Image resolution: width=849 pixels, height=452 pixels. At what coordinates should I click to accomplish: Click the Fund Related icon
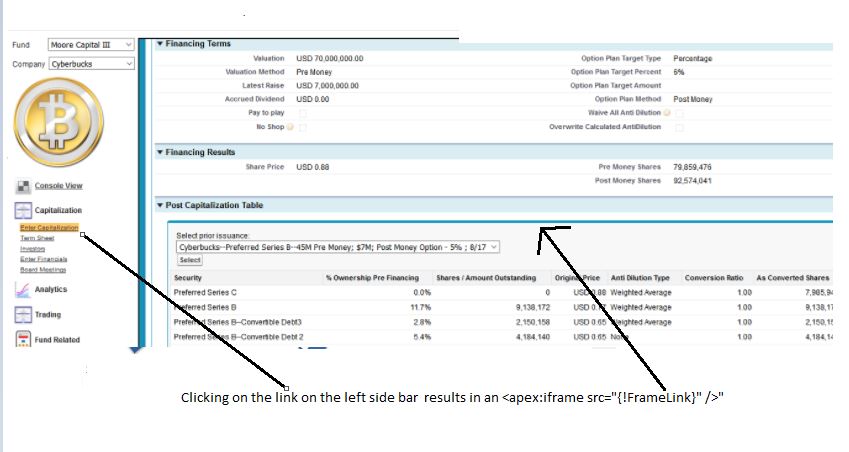click(23, 339)
